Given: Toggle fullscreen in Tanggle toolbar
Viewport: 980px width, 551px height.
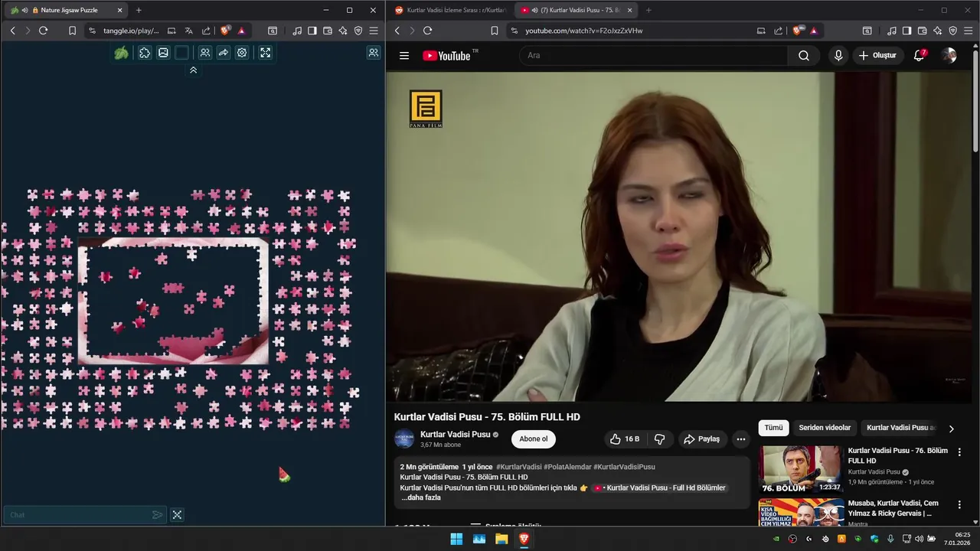Looking at the screenshot, I should pyautogui.click(x=265, y=53).
